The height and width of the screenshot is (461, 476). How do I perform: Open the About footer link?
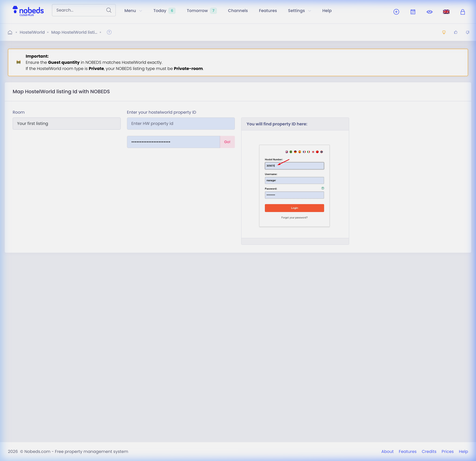[387, 452]
